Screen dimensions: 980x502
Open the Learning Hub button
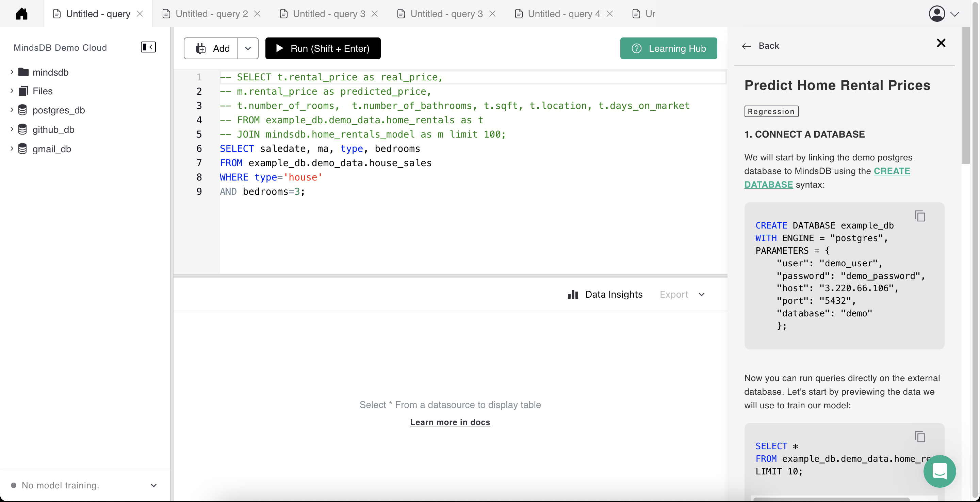(x=668, y=48)
